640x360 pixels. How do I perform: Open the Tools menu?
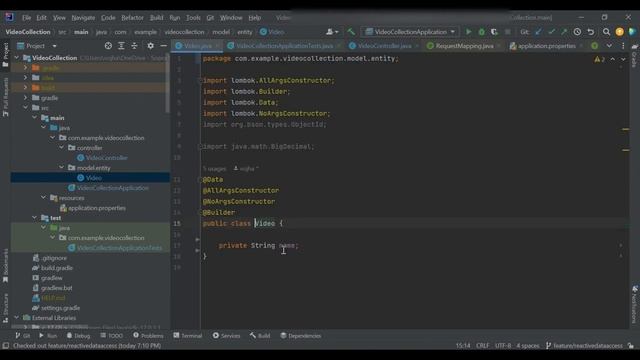point(193,18)
